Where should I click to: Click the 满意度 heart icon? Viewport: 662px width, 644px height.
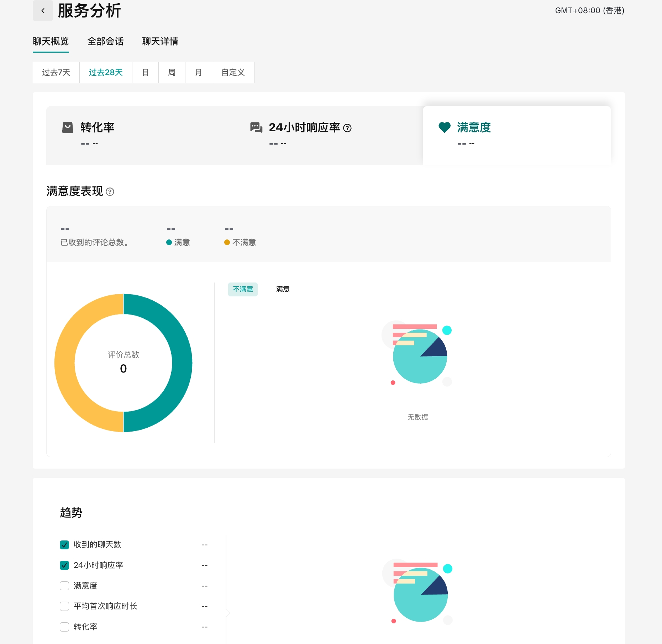pos(444,127)
